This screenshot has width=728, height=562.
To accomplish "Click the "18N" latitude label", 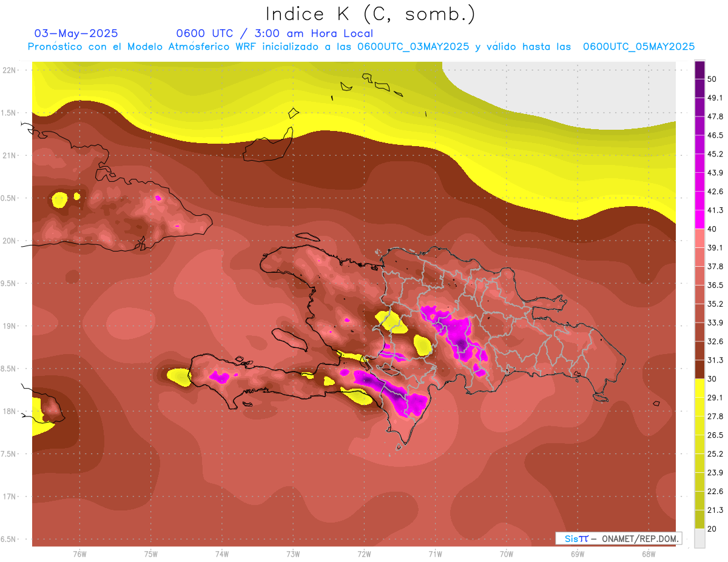I will [x=10, y=411].
